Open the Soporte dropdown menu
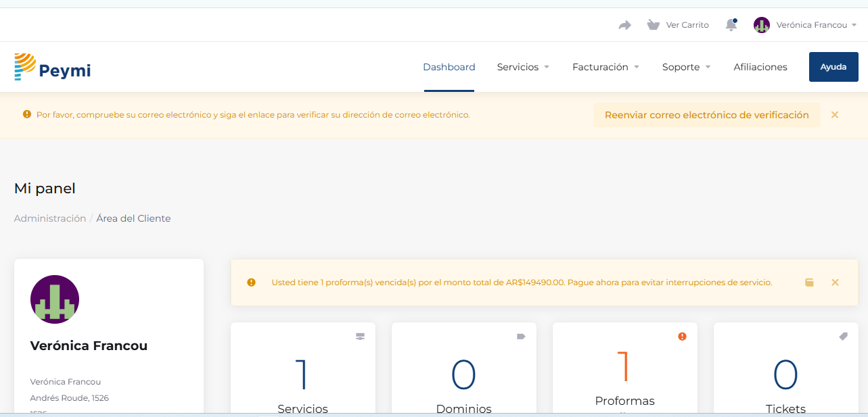 [x=686, y=67]
